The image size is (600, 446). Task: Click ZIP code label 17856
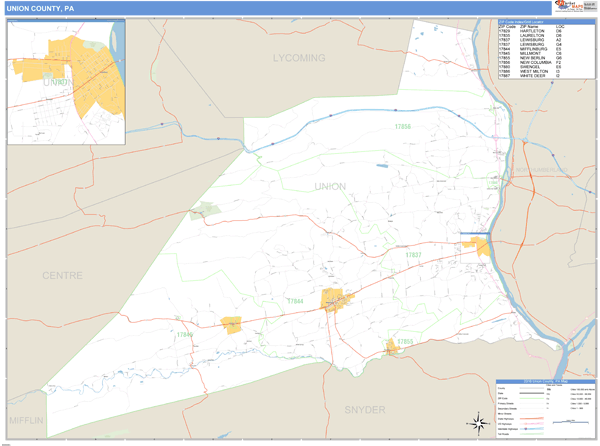403,127
